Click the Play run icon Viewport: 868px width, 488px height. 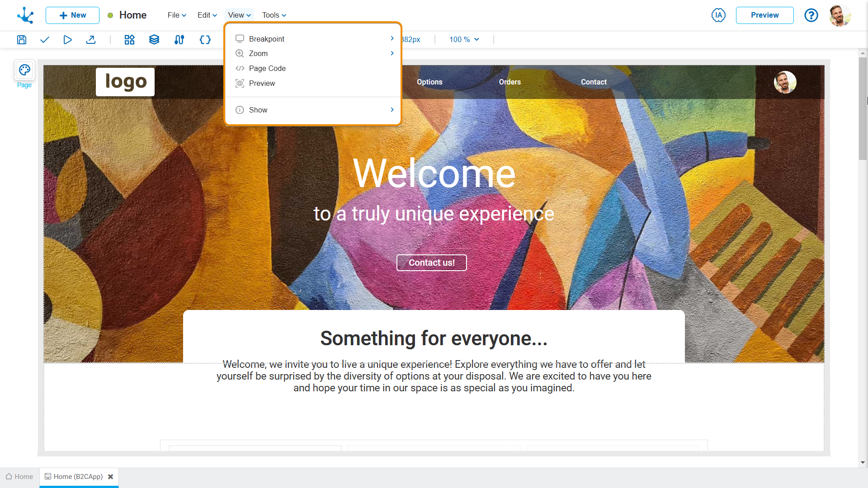point(67,40)
